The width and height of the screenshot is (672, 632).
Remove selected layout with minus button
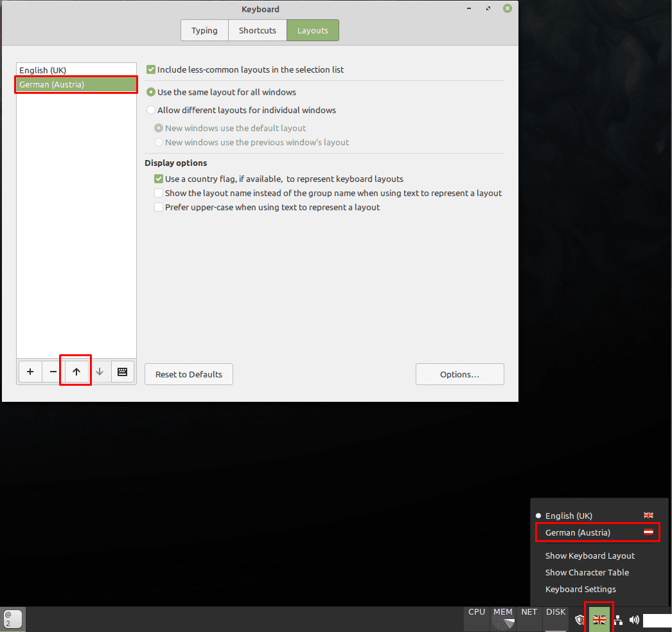(53, 372)
